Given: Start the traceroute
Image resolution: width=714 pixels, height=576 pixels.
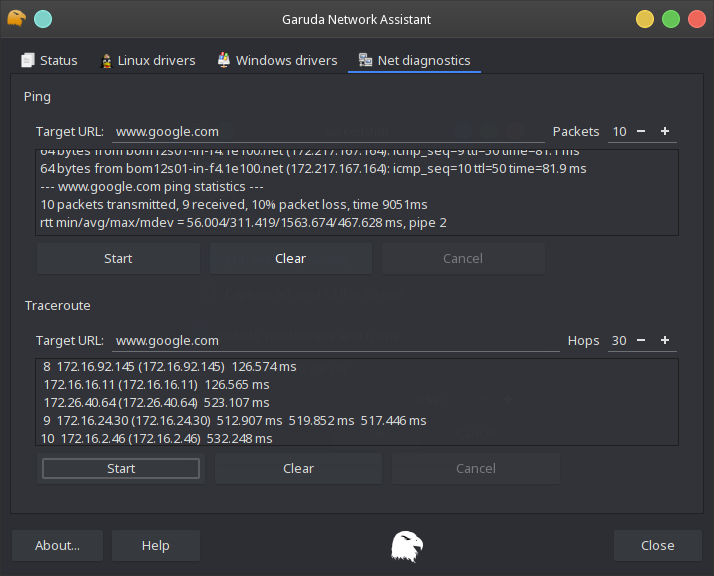Looking at the screenshot, I should 121,469.
